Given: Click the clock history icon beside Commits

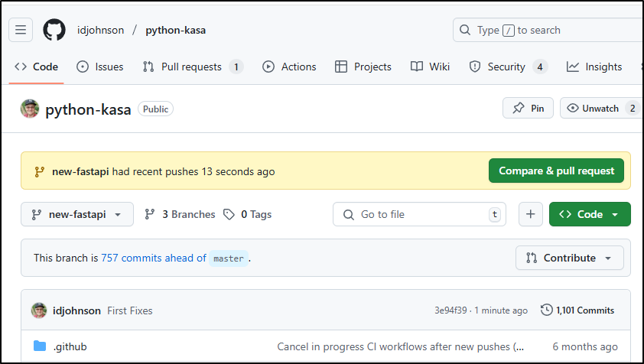Looking at the screenshot, I should [x=547, y=310].
